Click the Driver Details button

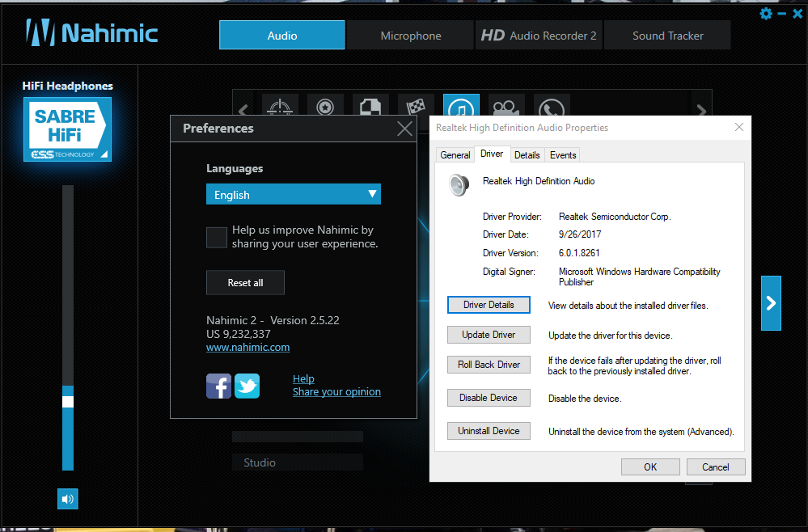tap(489, 305)
